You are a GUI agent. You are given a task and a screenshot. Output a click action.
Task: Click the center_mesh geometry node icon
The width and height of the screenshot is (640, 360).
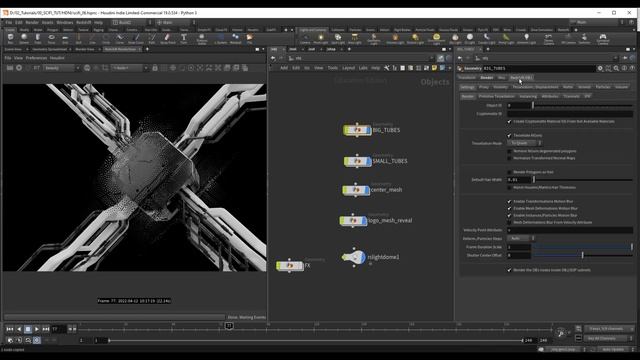[356, 190]
